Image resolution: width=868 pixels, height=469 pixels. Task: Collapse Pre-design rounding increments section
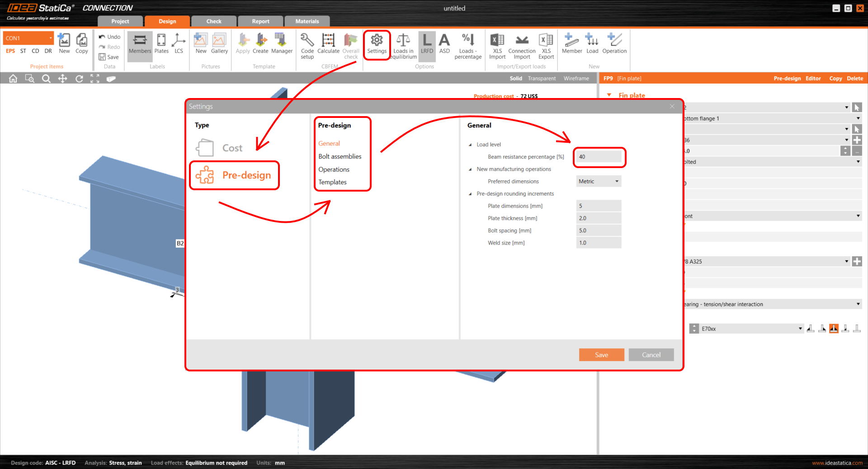[470, 194]
